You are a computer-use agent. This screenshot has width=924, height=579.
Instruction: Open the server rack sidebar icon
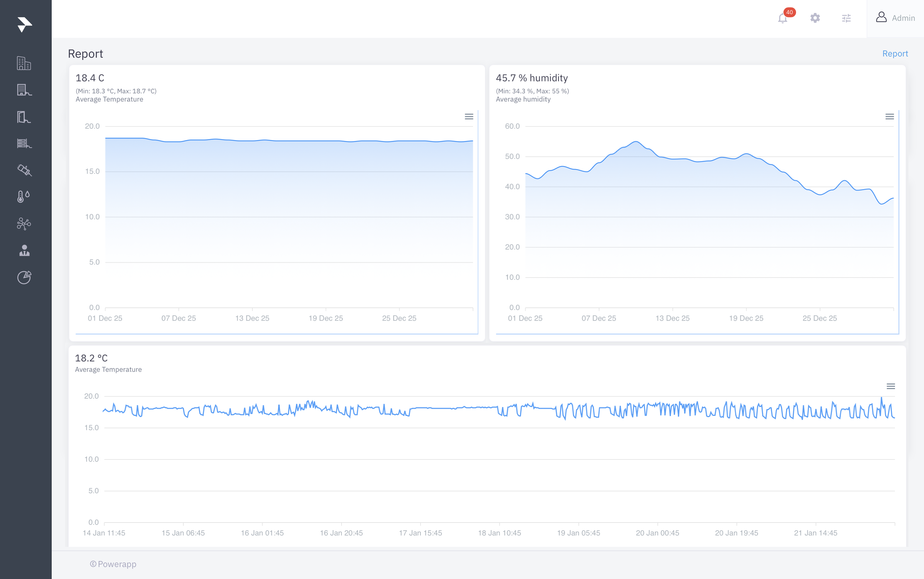point(24,143)
